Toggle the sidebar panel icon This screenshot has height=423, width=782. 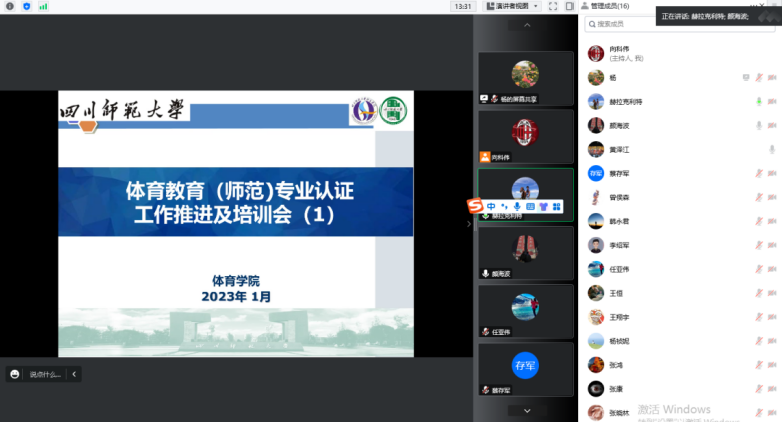point(570,6)
